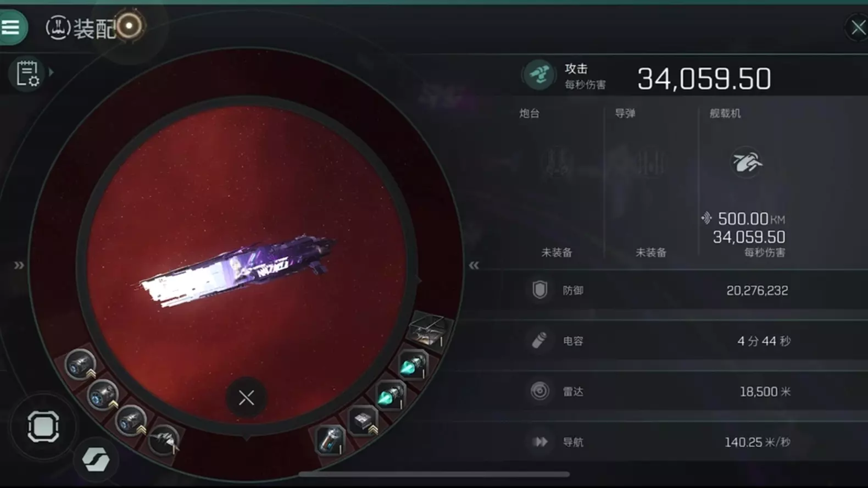Open the ship hangar container slot
The width and height of the screenshot is (868, 488).
click(x=428, y=330)
